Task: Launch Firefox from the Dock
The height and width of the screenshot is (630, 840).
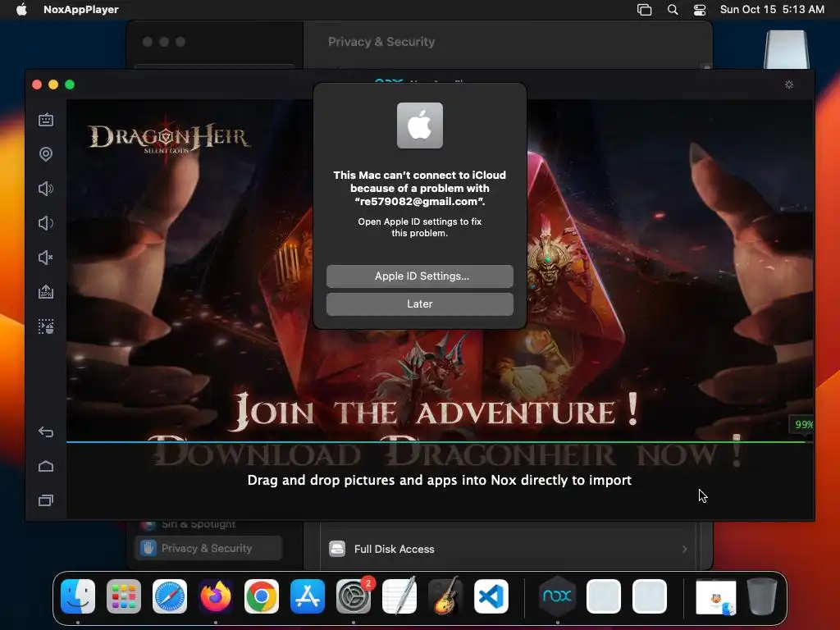Action: coord(216,596)
